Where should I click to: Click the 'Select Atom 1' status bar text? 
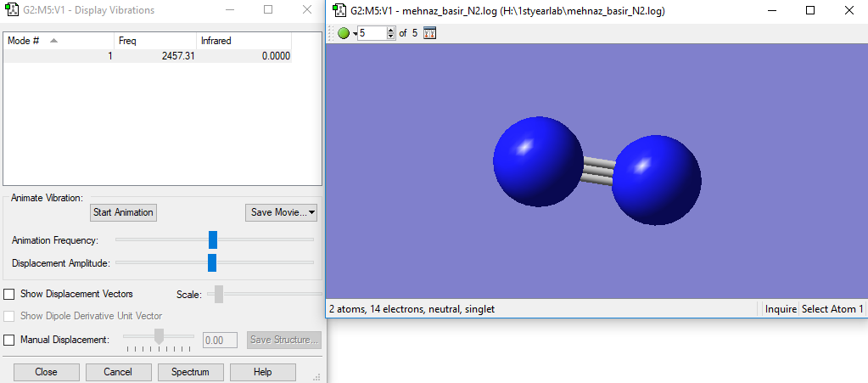(x=832, y=309)
